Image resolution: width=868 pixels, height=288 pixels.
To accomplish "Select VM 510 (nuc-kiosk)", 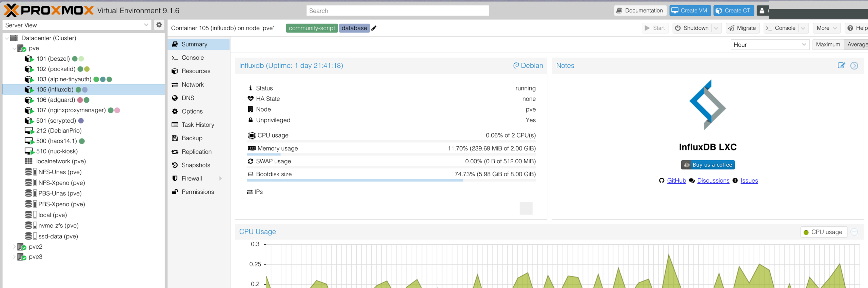I will point(57,151).
